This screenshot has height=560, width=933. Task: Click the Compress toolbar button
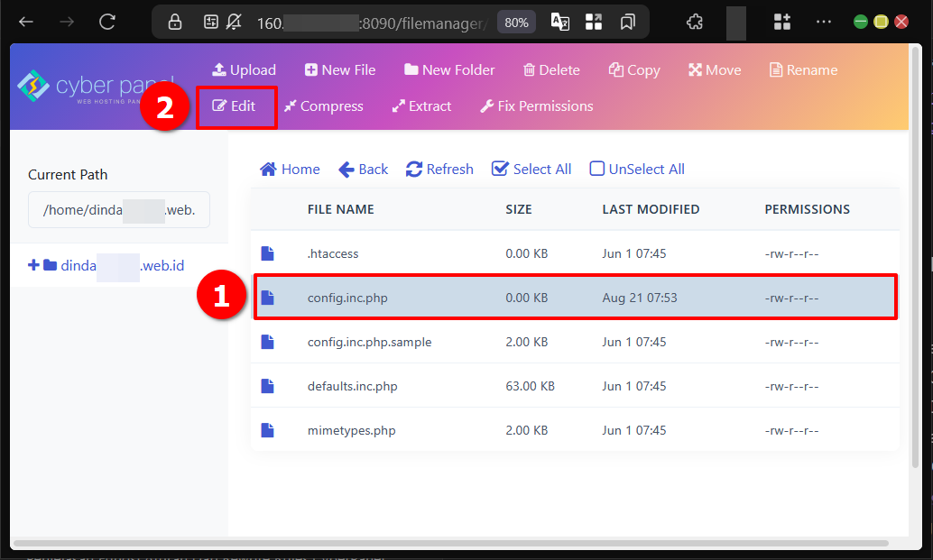(323, 106)
